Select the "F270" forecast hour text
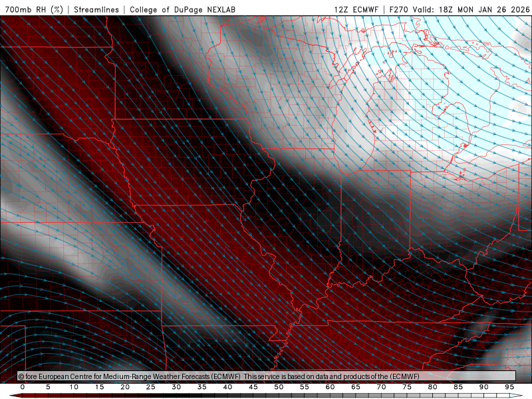Image resolution: width=532 pixels, height=399 pixels. tap(398, 9)
